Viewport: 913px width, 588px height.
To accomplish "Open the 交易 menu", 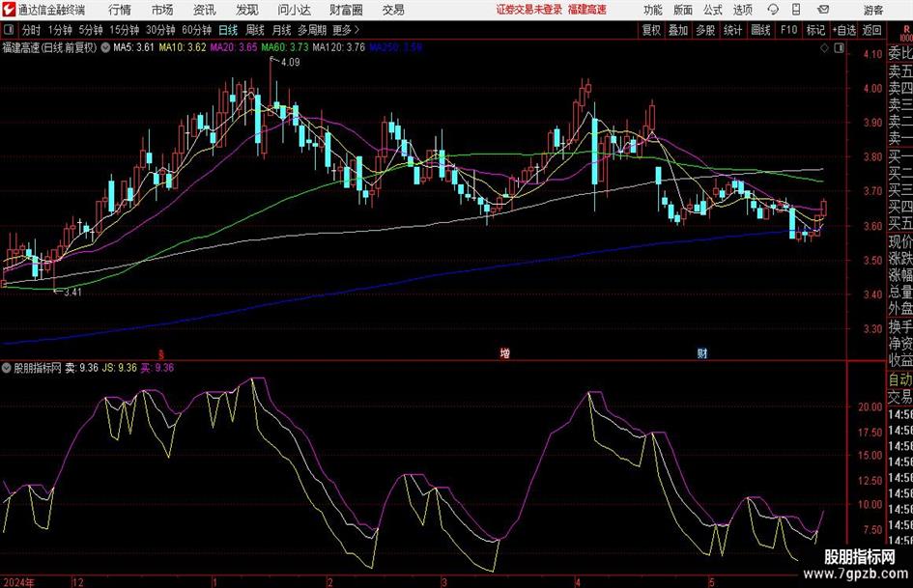I will click(x=393, y=10).
